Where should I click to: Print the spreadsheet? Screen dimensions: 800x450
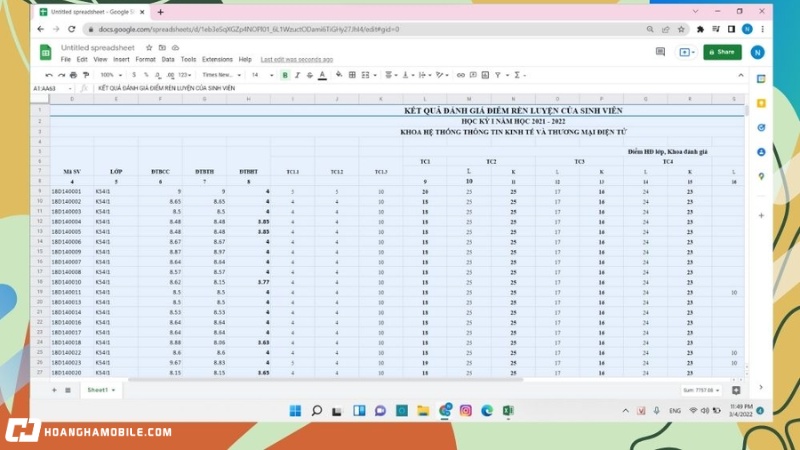pyautogui.click(x=73, y=75)
